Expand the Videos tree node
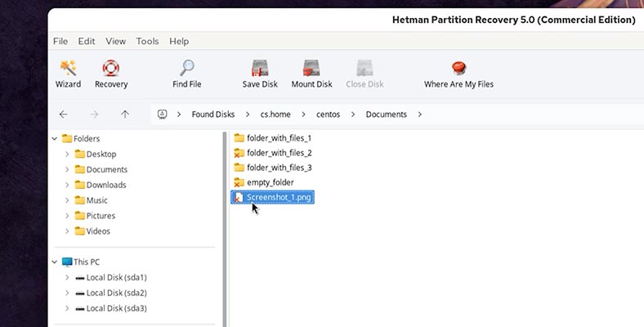This screenshot has height=327, width=644. tap(67, 231)
